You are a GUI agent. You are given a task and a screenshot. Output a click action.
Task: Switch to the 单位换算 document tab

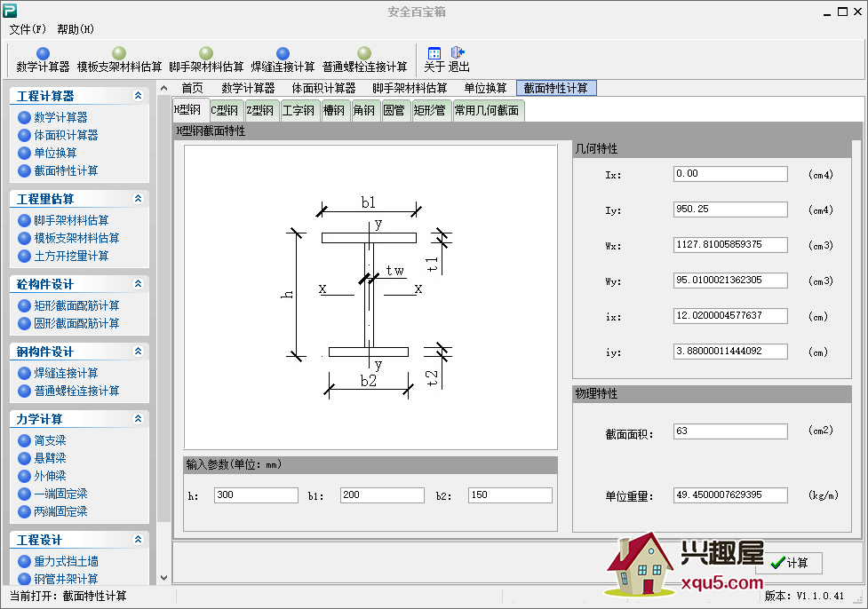pyautogui.click(x=485, y=88)
